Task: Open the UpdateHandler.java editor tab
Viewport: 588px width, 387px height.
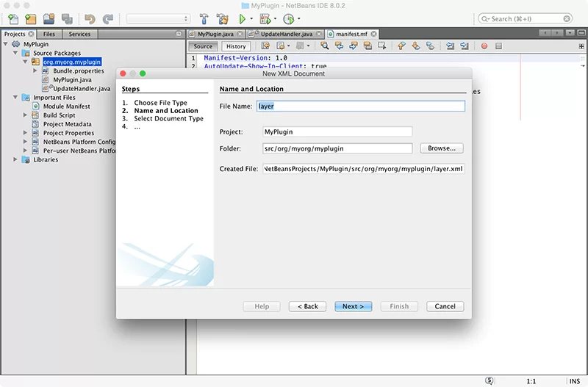Action: click(287, 34)
